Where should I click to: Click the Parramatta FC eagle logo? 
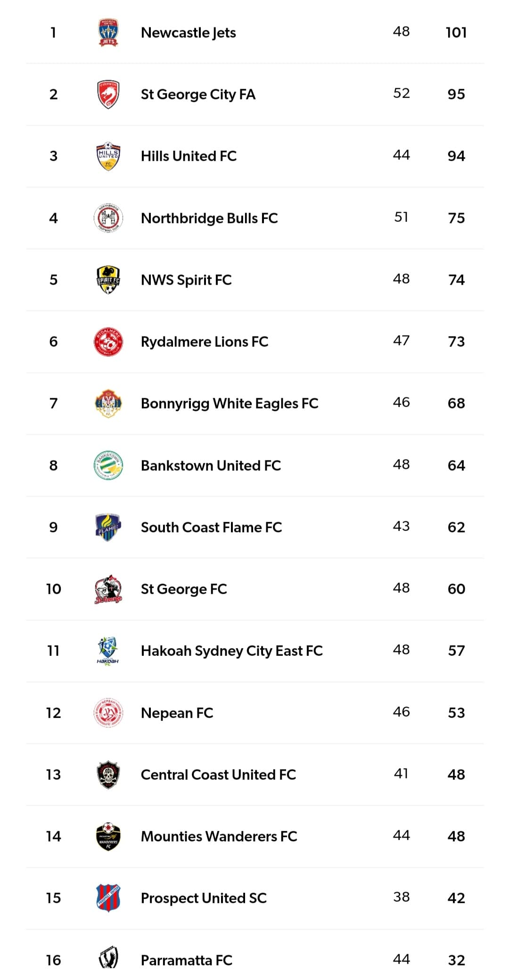[108, 958]
